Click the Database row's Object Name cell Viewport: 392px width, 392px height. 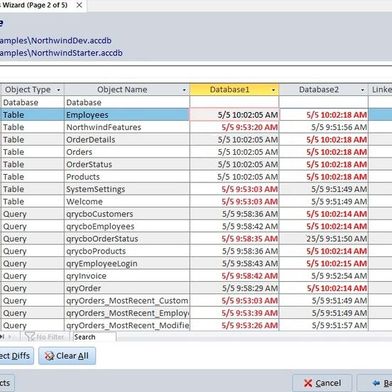[127, 102]
